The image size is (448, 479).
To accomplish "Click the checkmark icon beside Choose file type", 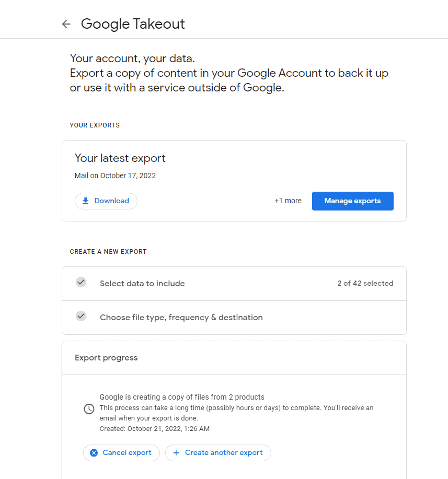I will (x=81, y=316).
